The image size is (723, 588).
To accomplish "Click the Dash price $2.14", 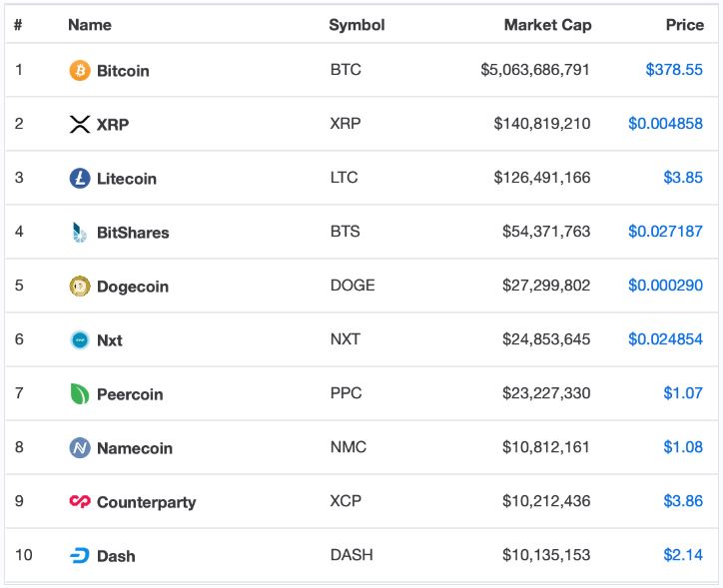I will pos(683,556).
